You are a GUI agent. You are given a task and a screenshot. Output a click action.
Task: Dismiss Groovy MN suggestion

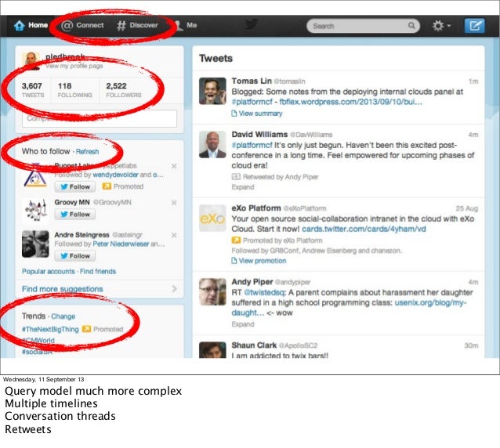(174, 203)
